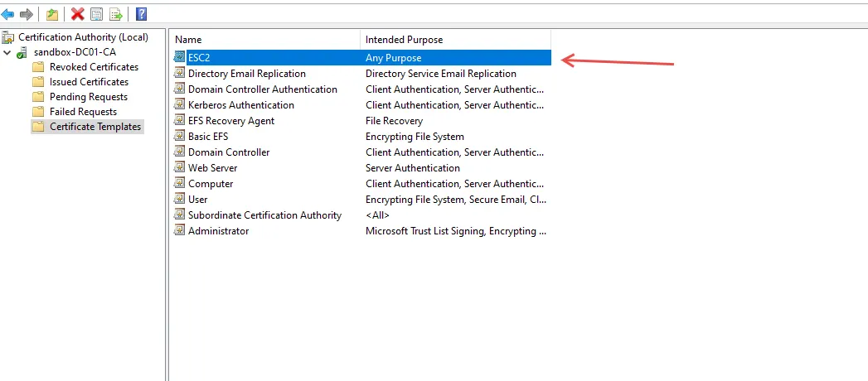Open the Pending Requests folder
Image resolution: width=868 pixels, height=381 pixels.
[89, 97]
